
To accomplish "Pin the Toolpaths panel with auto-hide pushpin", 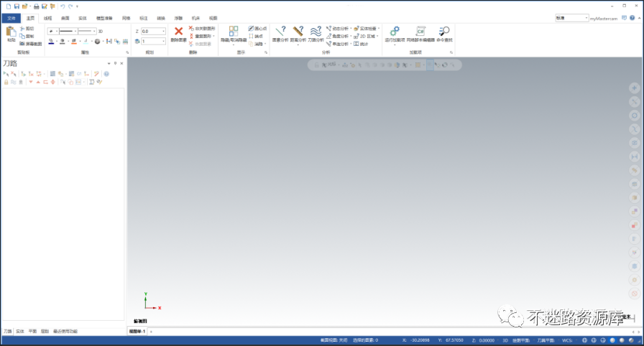I will (116, 63).
